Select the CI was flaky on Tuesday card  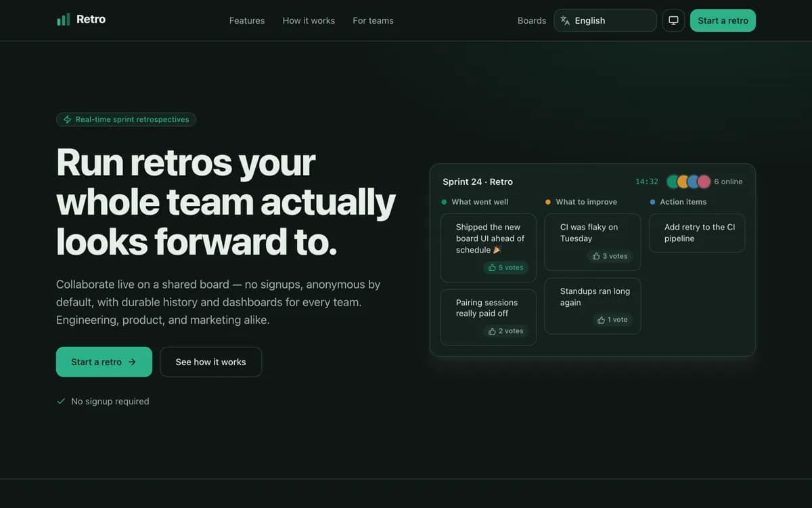tap(593, 242)
